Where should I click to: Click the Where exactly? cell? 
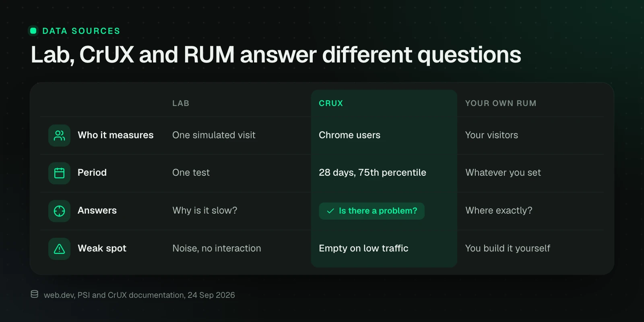499,210
